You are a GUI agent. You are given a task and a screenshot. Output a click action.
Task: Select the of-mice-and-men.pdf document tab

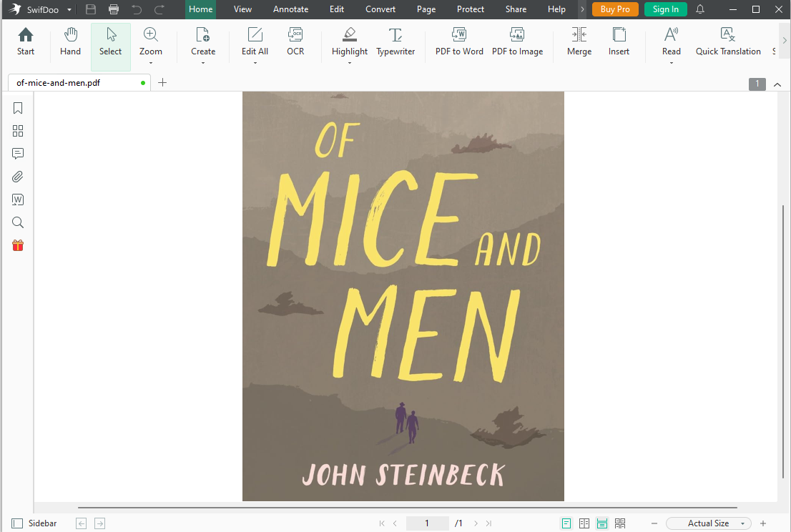click(79, 83)
